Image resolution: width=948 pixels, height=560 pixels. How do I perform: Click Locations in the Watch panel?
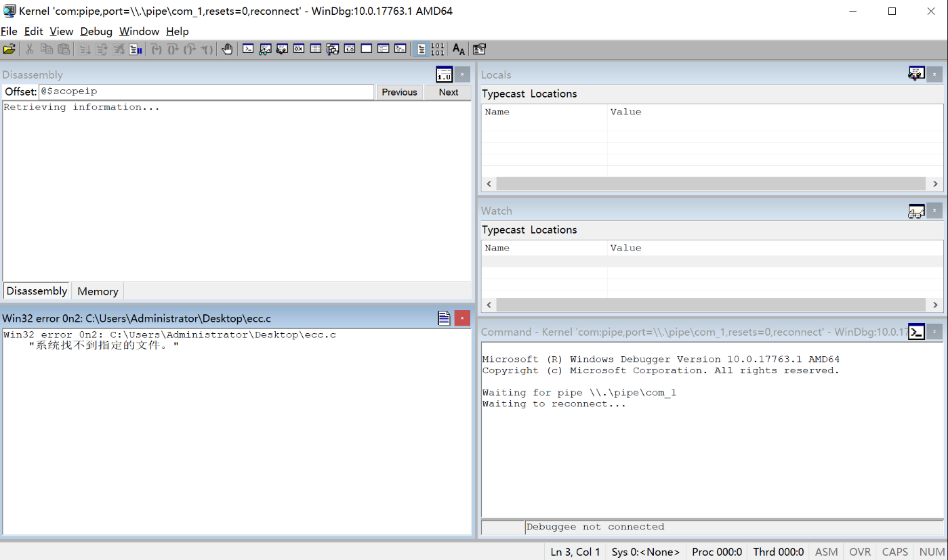554,230
